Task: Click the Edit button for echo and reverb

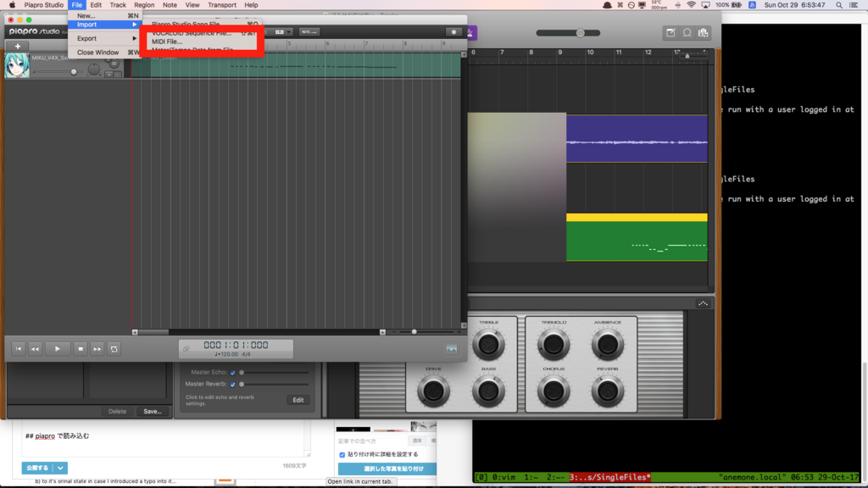Action: [x=298, y=400]
